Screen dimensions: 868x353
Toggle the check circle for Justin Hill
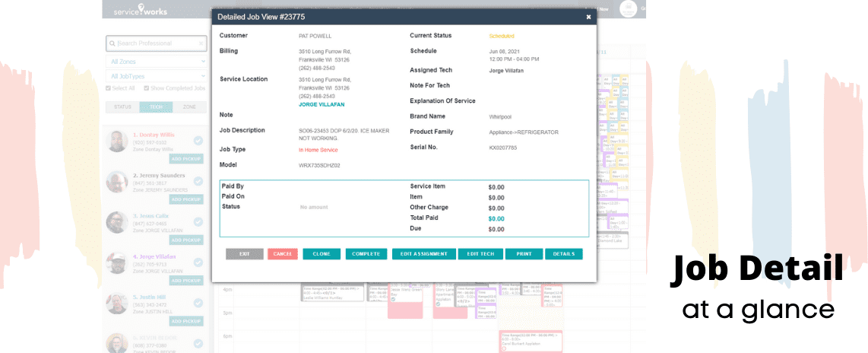[198, 303]
